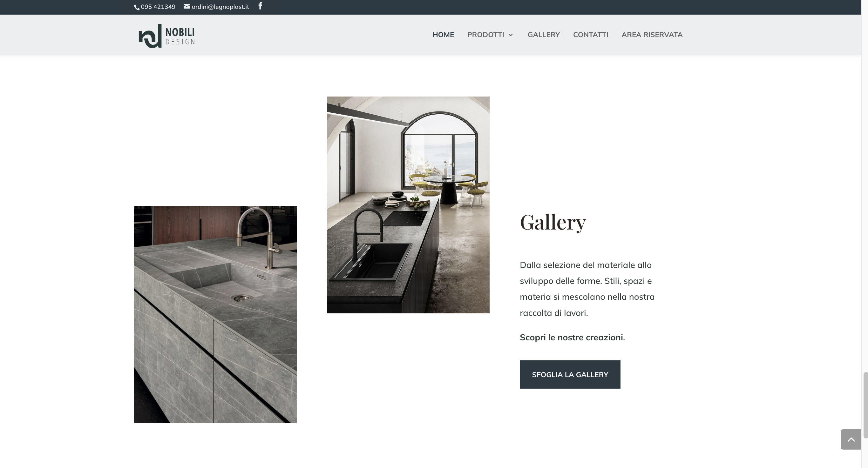868x468 pixels.
Task: Go to the Home menu item
Action: (443, 35)
